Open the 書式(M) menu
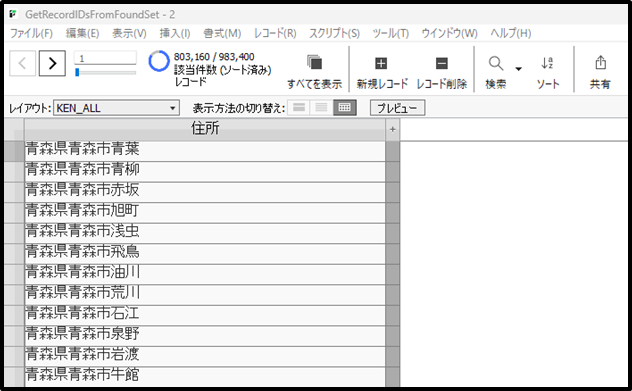 pyautogui.click(x=222, y=33)
